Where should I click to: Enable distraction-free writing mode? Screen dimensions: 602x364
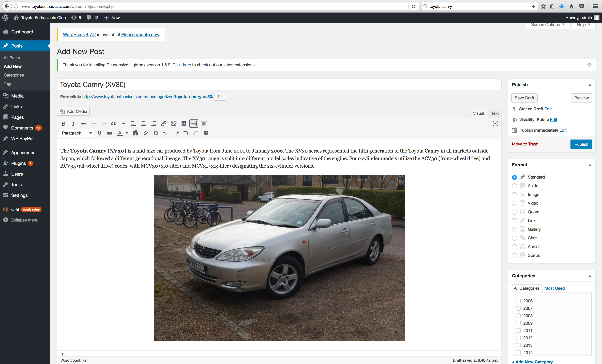tap(495, 124)
